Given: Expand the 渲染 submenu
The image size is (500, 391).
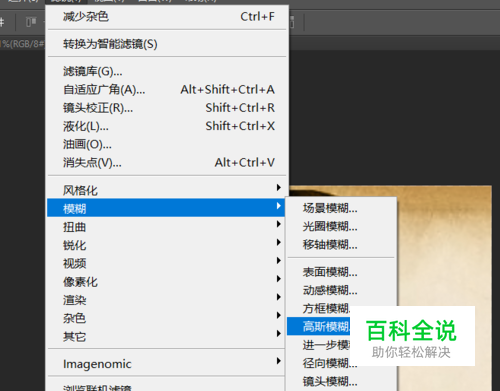Looking at the screenshot, I should tap(166, 300).
